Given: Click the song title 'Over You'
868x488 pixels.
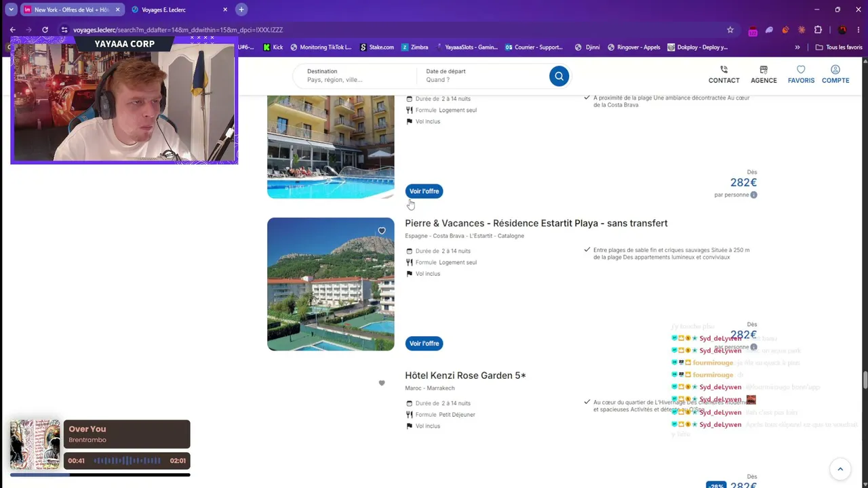Looking at the screenshot, I should coord(87,429).
